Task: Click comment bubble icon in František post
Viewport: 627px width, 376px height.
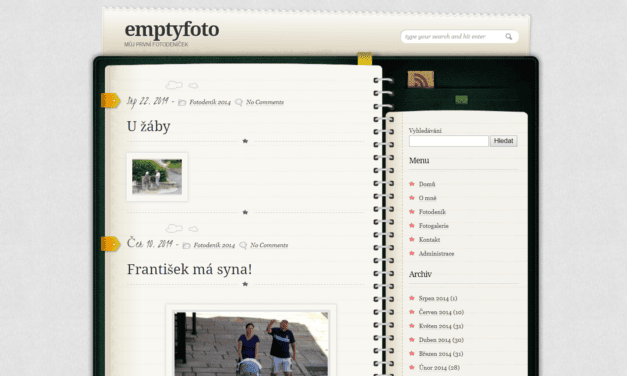Action: [243, 245]
